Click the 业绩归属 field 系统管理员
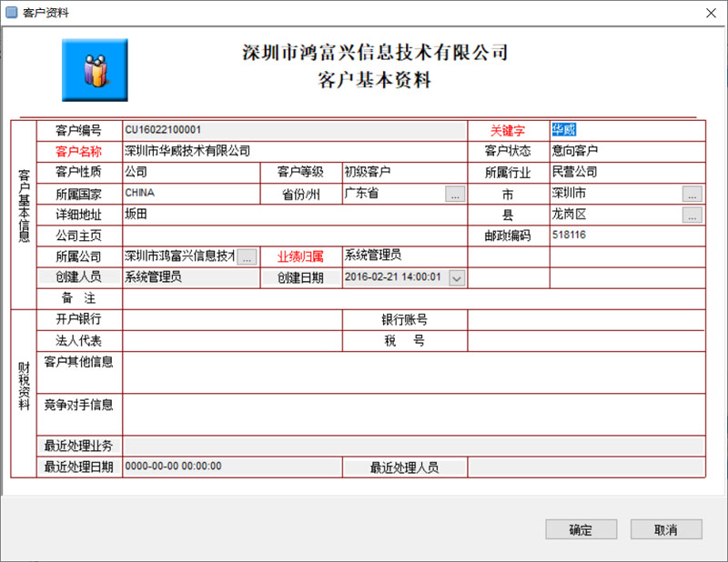The width and height of the screenshot is (728, 562). tap(405, 256)
